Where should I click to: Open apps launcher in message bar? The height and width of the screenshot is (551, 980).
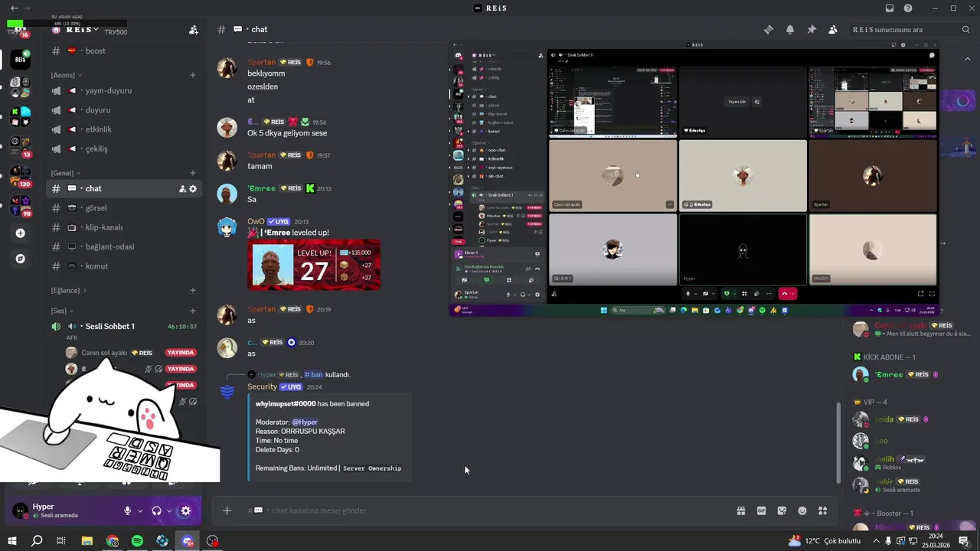[x=823, y=510]
